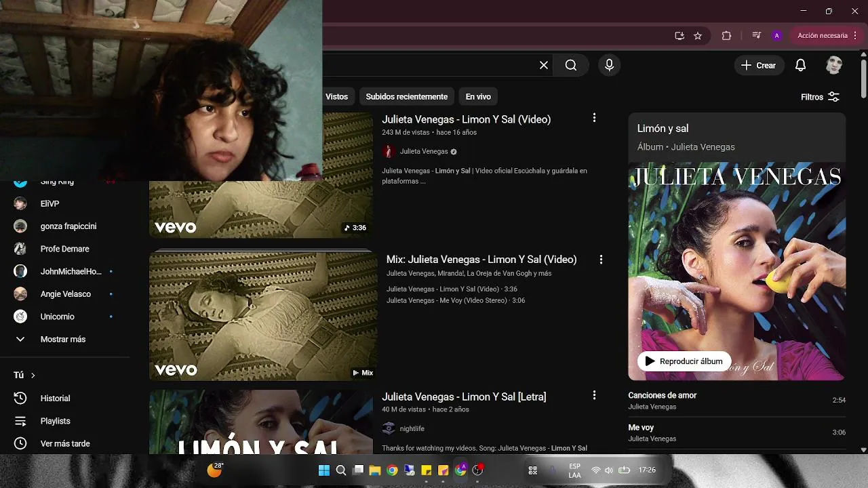Image resolution: width=868 pixels, height=488 pixels.
Task: Open the YouTube account avatar menu
Action: (x=834, y=65)
